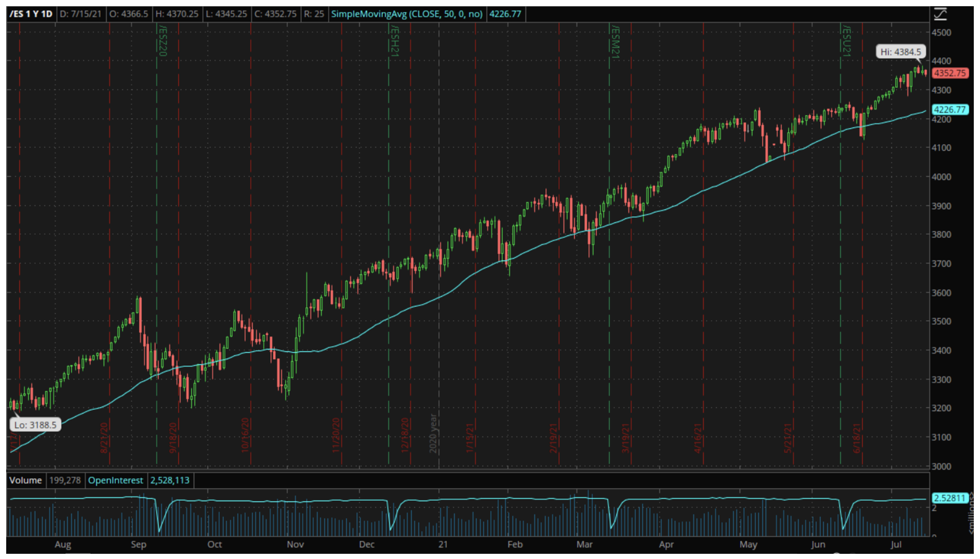This screenshot has width=980, height=559.
Task: Click the Jun label on time axis
Action: click(x=818, y=544)
